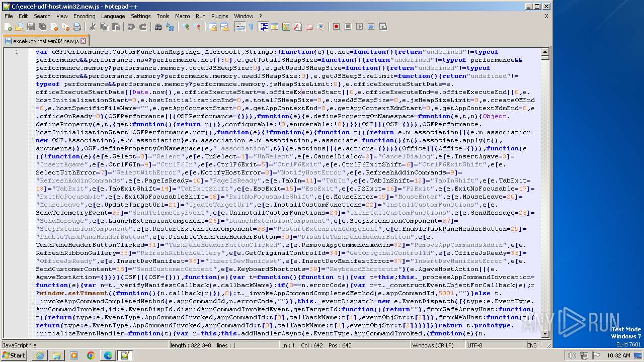Toggle the indent guide icon
Viewport: 644px width, 362px height.
263,27
